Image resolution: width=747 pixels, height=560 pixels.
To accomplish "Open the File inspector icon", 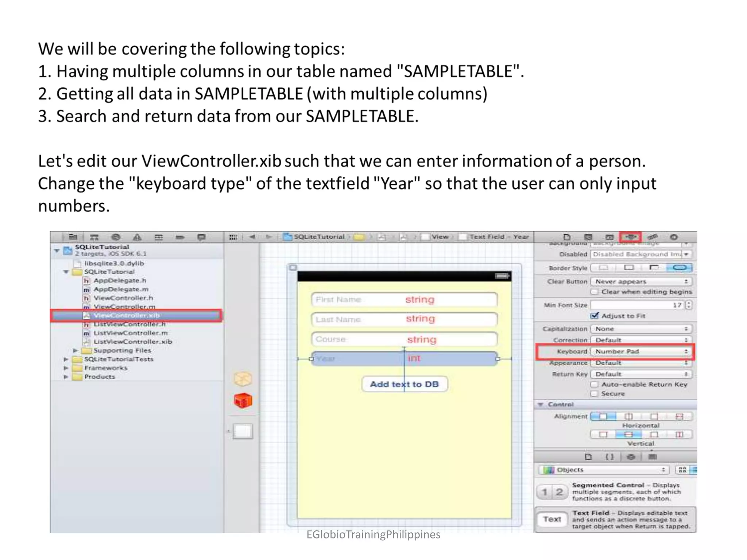I will [x=566, y=237].
